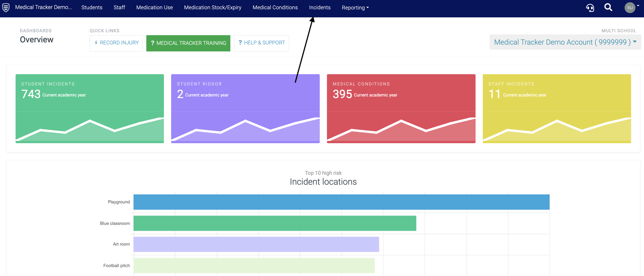Open the headset support icon
This screenshot has width=644, height=276.
(590, 7)
